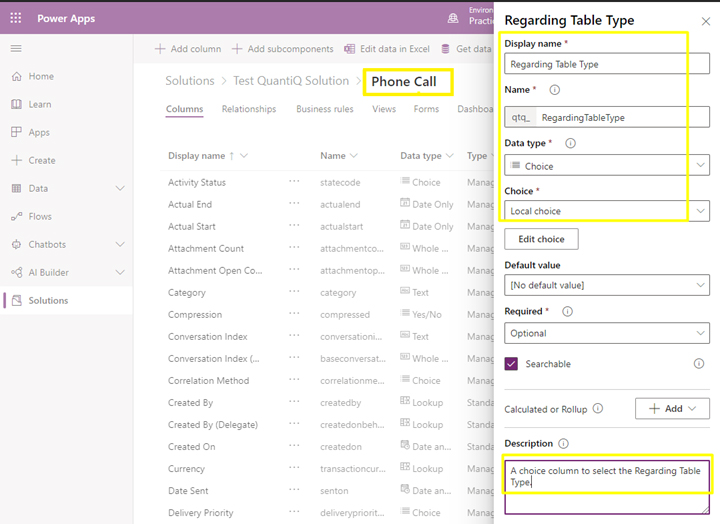
Task: Click Add column in the toolbar
Action: (188, 49)
